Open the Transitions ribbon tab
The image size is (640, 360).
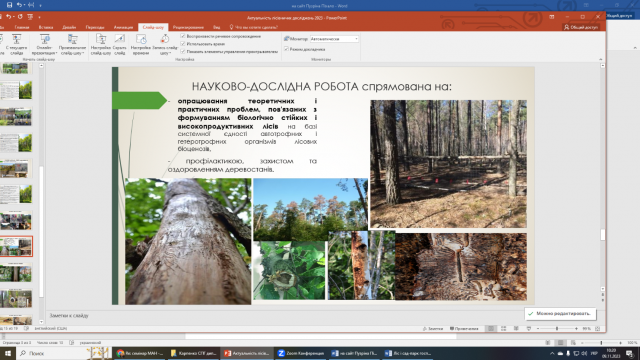click(95, 27)
